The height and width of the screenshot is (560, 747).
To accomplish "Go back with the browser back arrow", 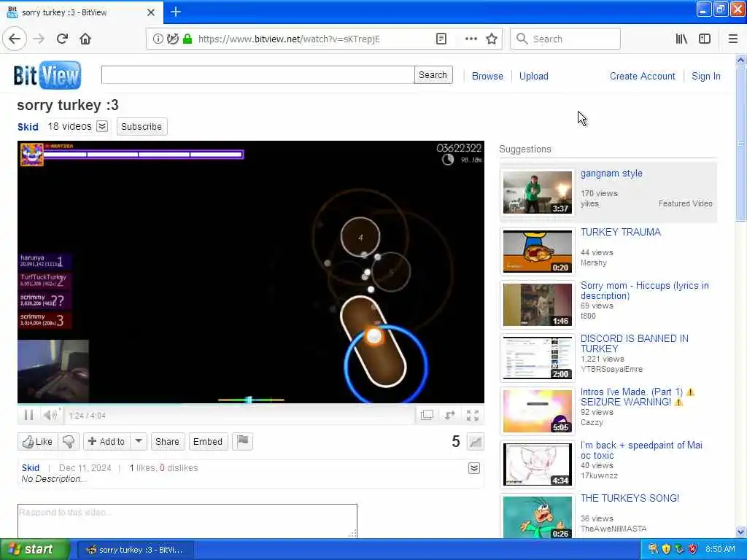I will click(x=15, y=39).
